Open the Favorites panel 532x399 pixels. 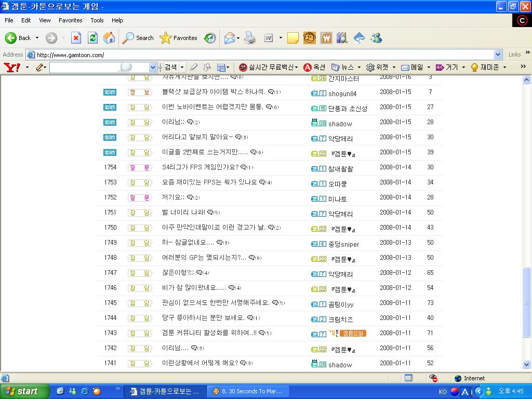(x=179, y=38)
